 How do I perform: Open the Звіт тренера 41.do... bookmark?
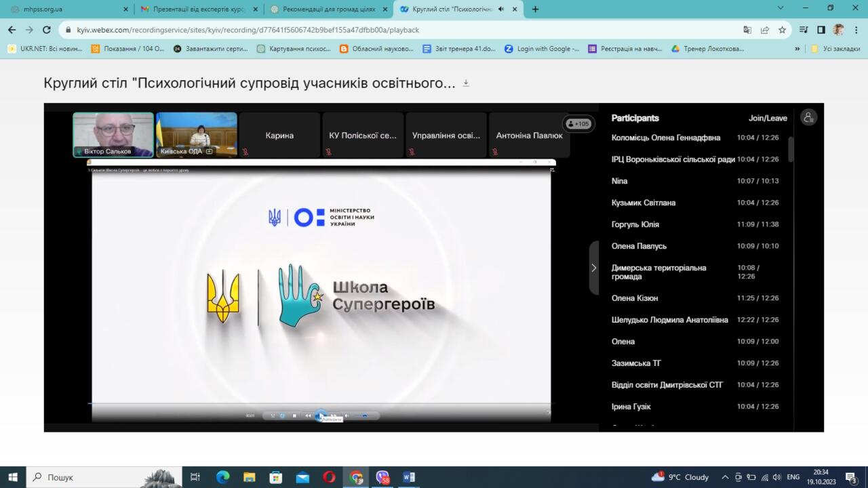[460, 49]
